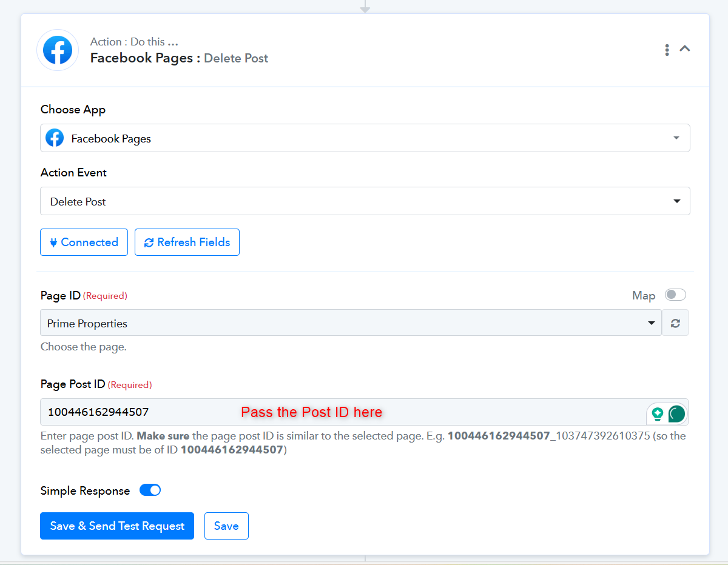Click Save & Send Test Request

pyautogui.click(x=117, y=526)
